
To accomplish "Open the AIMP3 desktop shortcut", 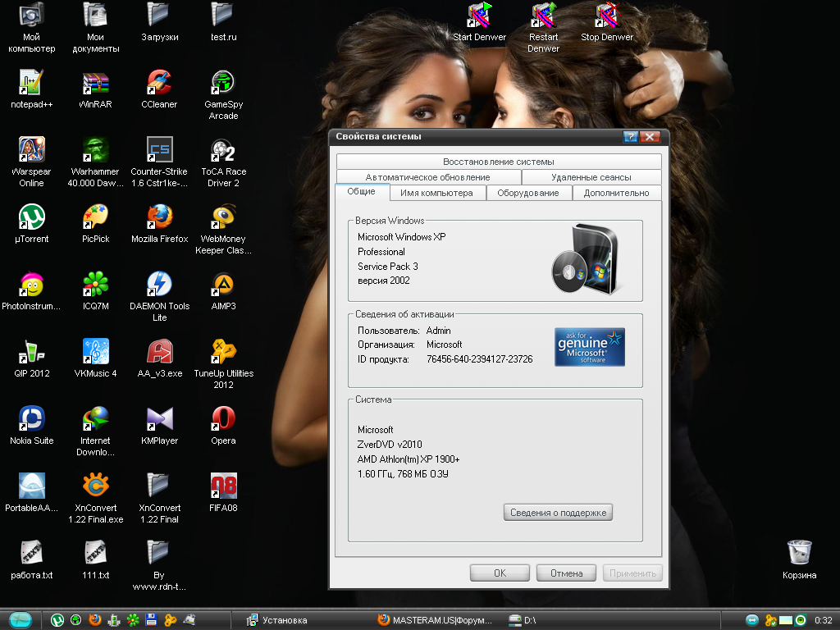I will pos(223,291).
